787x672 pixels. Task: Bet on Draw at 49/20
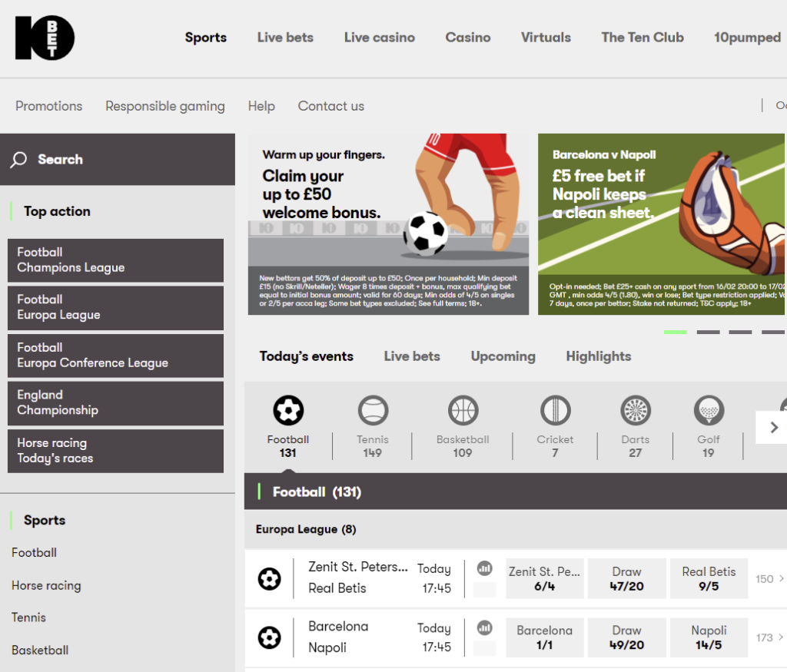click(x=627, y=637)
